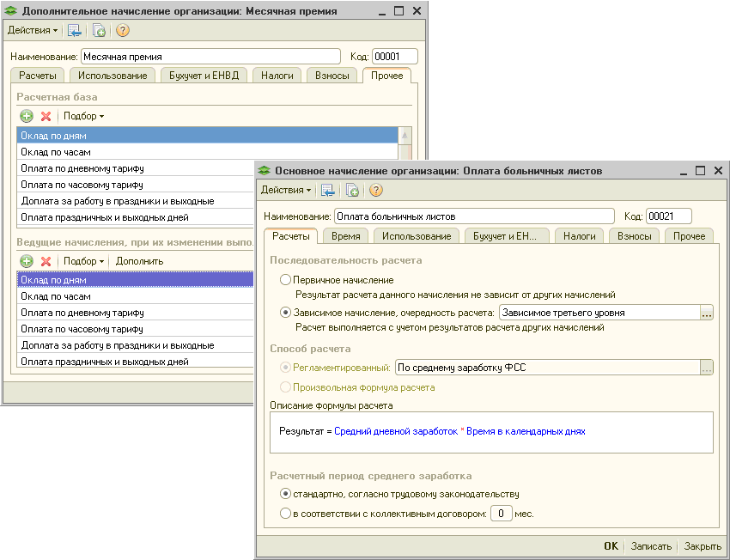Click Время в календарных днях formula link
730x560 pixels.
pos(526,431)
